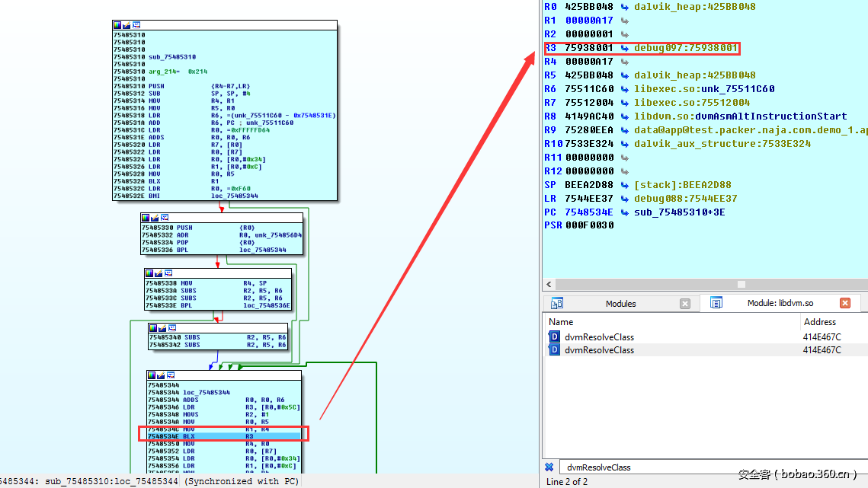
Task: Click the D icon of the first dvmResolveClass row
Action: coord(554,337)
